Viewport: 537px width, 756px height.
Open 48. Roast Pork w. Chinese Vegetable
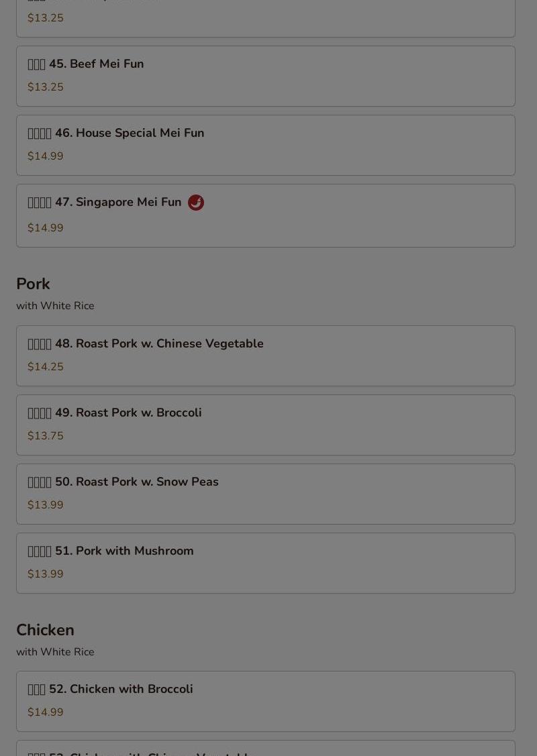266,356
